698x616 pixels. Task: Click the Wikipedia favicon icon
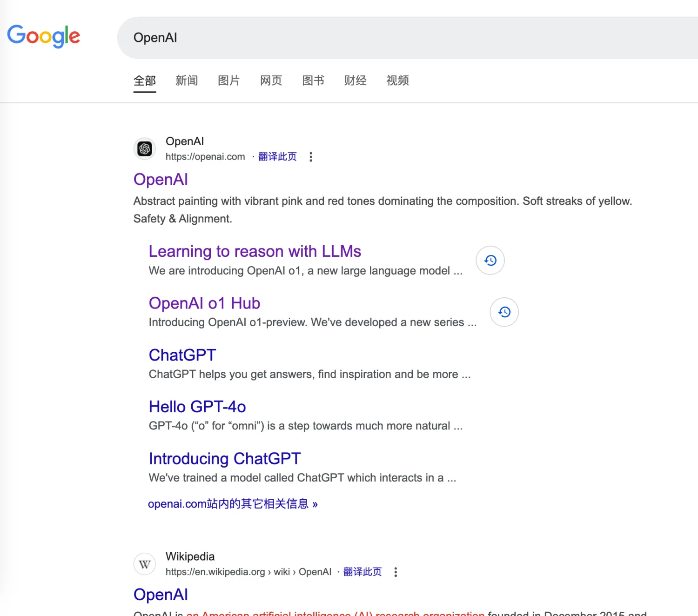pyautogui.click(x=145, y=564)
